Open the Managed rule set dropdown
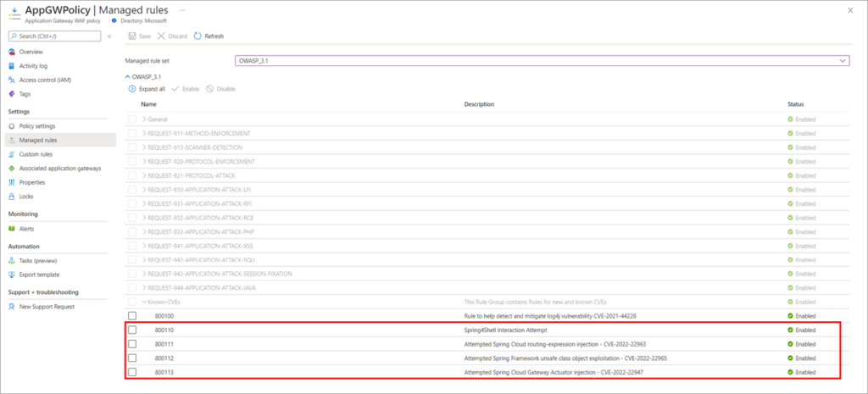 click(542, 60)
